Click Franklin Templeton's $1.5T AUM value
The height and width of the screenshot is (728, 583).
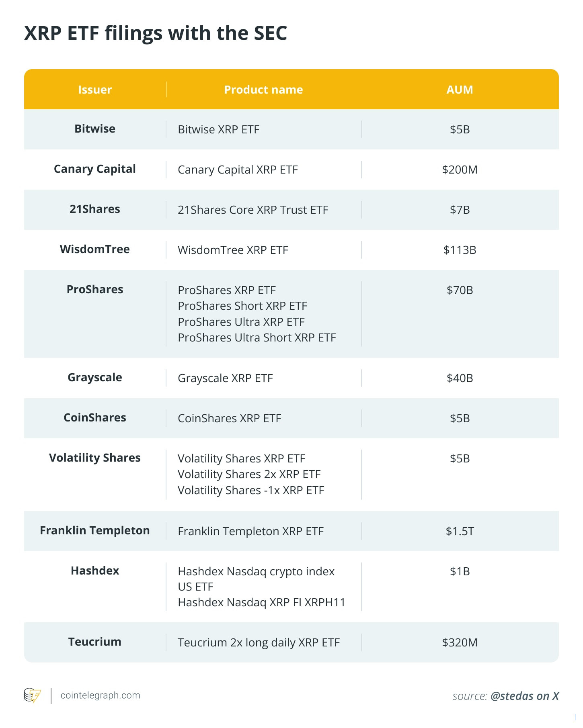tap(460, 531)
